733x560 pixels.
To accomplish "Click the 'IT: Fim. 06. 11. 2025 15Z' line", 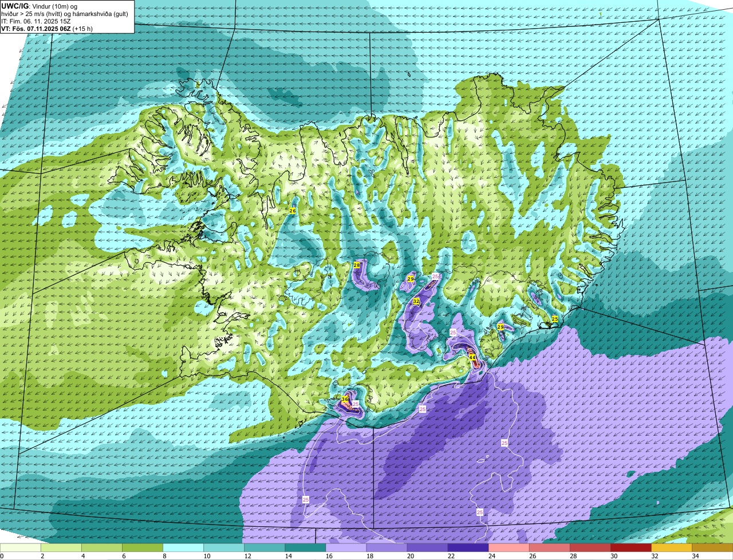I will (36, 21).
